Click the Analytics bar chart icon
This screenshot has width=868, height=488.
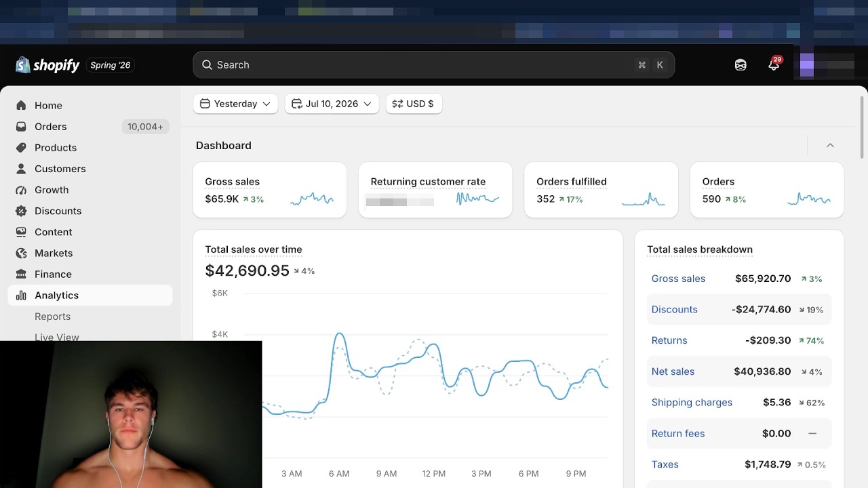[21, 295]
